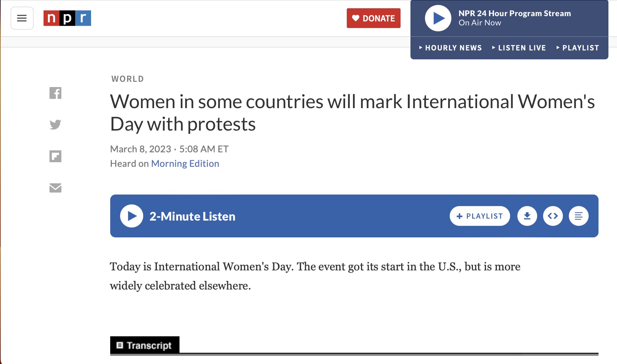Add story to playlist
Viewport: 617px width, 364px height.
coord(480,216)
